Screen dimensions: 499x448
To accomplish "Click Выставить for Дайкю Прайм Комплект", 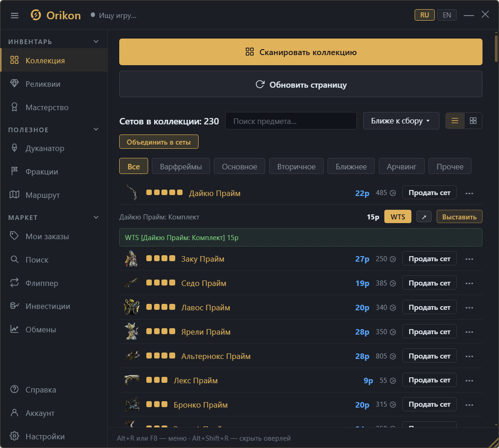I will [x=459, y=217].
